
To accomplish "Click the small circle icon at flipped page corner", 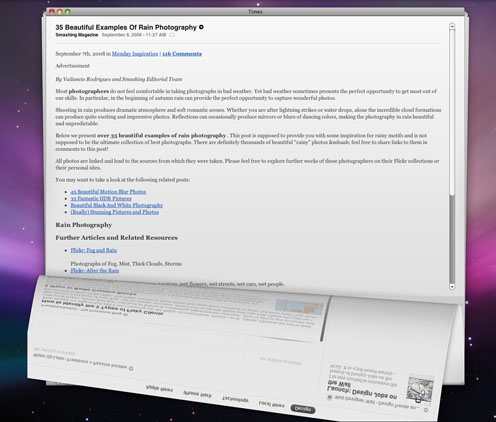I will coord(426,410).
